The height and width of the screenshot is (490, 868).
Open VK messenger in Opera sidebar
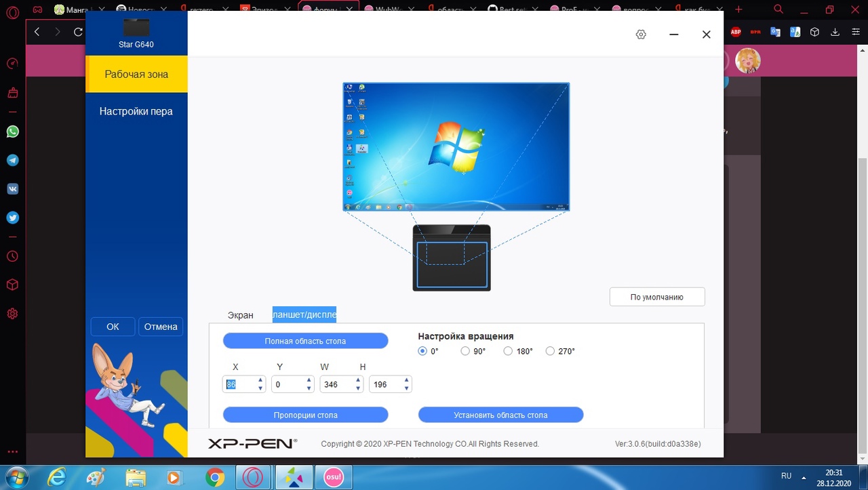(x=12, y=189)
